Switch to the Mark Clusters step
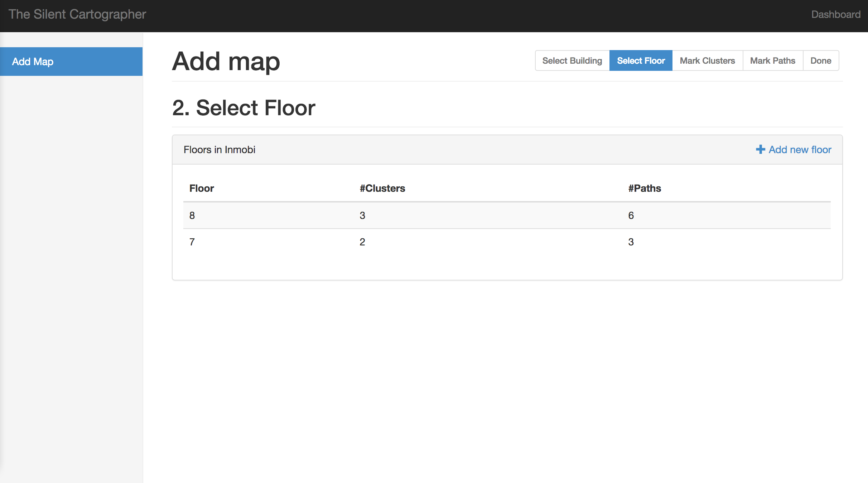This screenshot has height=483, width=868. point(707,61)
